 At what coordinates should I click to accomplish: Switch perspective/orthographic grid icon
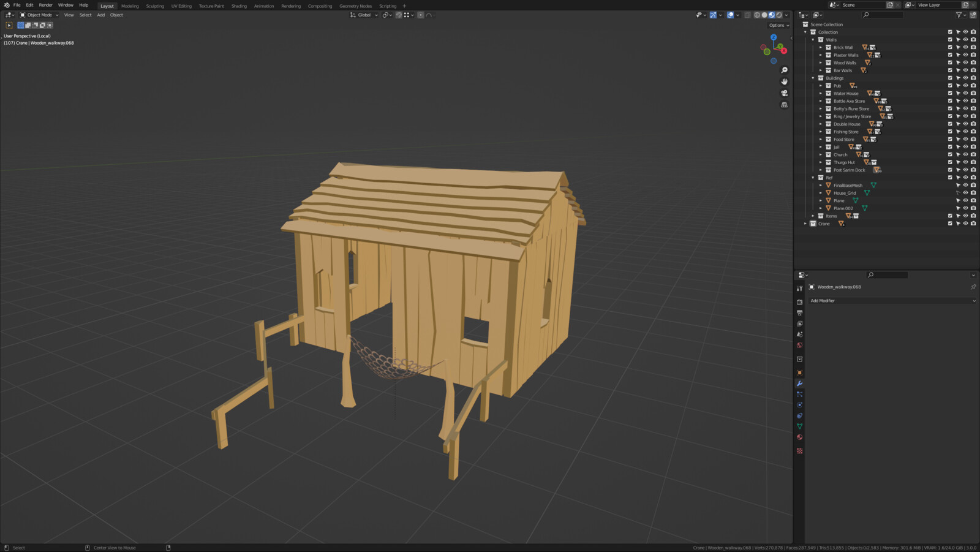pos(784,105)
